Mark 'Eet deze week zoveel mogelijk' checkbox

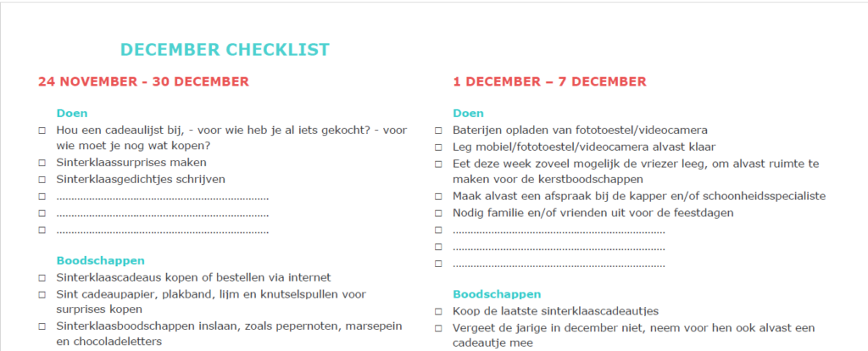pyautogui.click(x=438, y=163)
